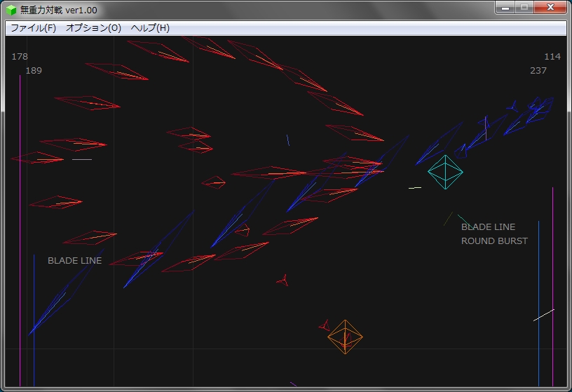The image size is (572, 392).
Task: Open the ヘルプ(H) menu
Action: pos(150,28)
